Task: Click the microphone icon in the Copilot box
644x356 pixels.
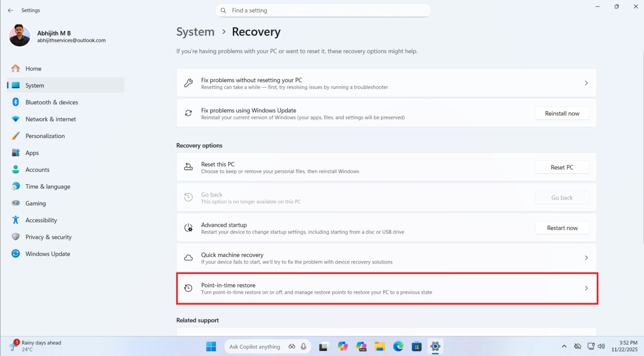Action: pos(303,346)
